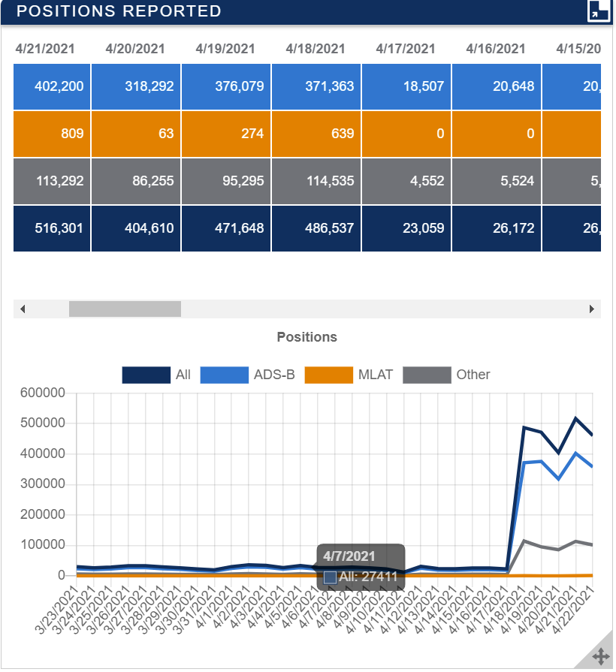Click the 4/21/2021 column header
This screenshot has height=672, width=616.
point(45,49)
